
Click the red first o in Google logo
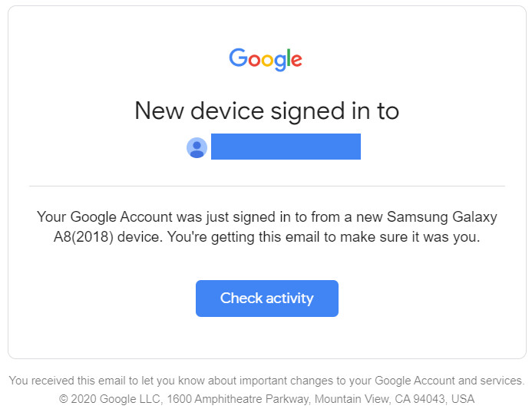click(254, 60)
